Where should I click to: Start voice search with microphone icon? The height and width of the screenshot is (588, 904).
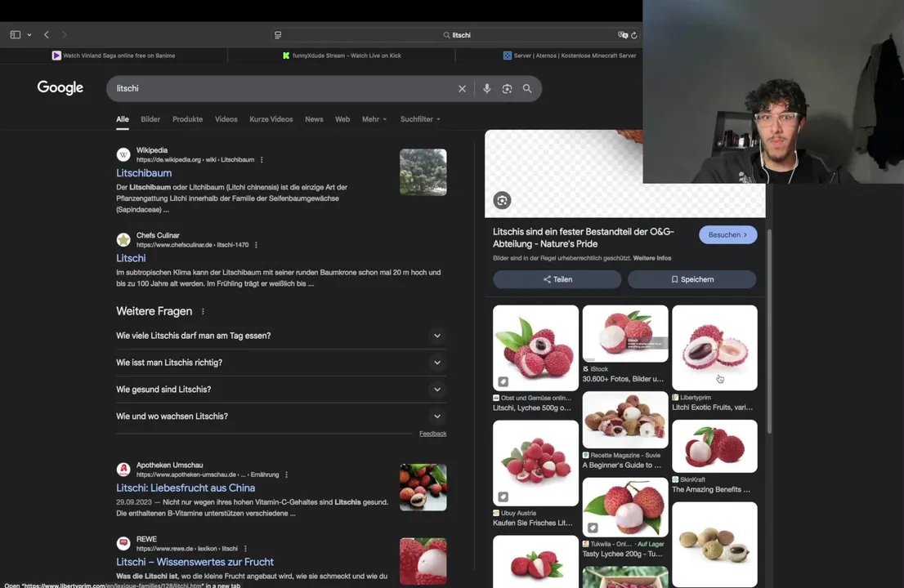point(486,89)
